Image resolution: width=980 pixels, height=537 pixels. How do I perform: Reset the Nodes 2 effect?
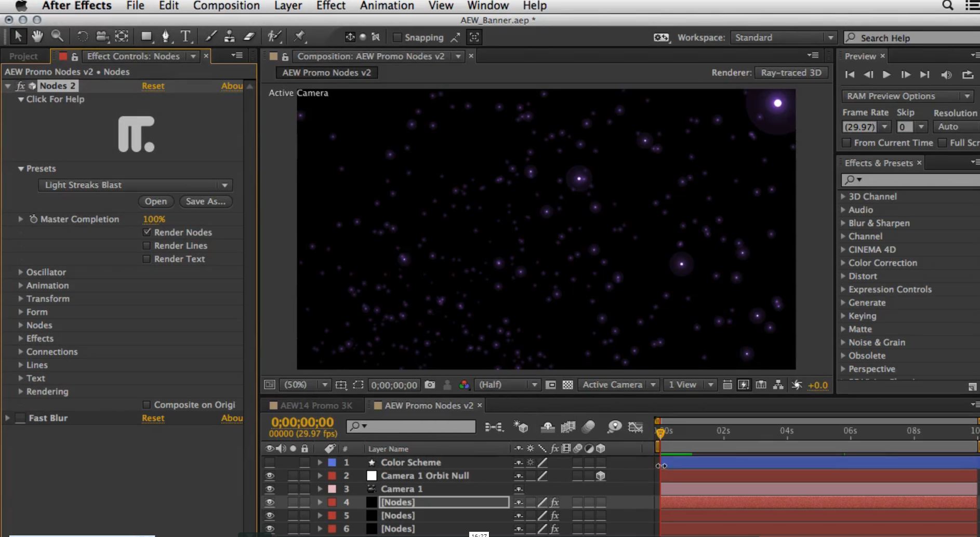[153, 86]
